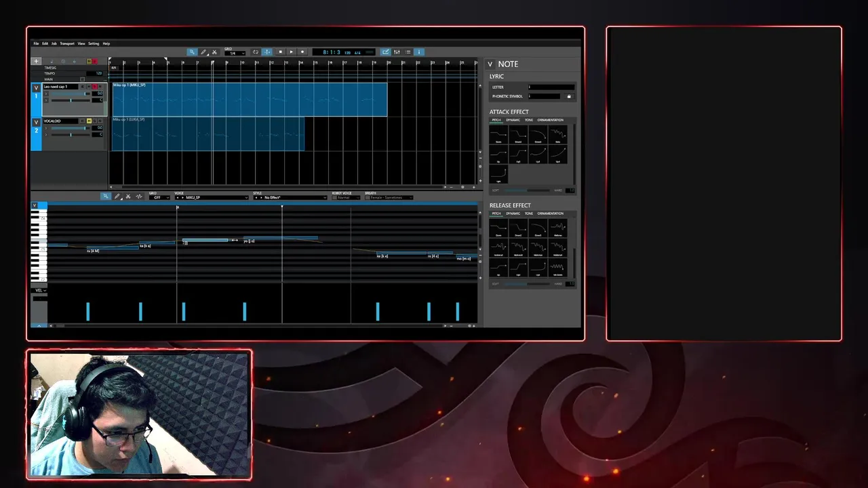Click the LETTER lyric input field

tap(551, 87)
